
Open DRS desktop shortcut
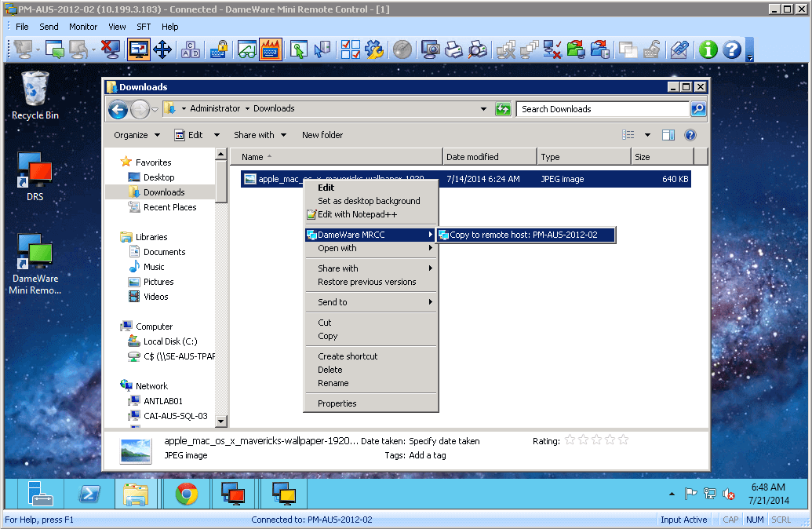click(x=35, y=176)
